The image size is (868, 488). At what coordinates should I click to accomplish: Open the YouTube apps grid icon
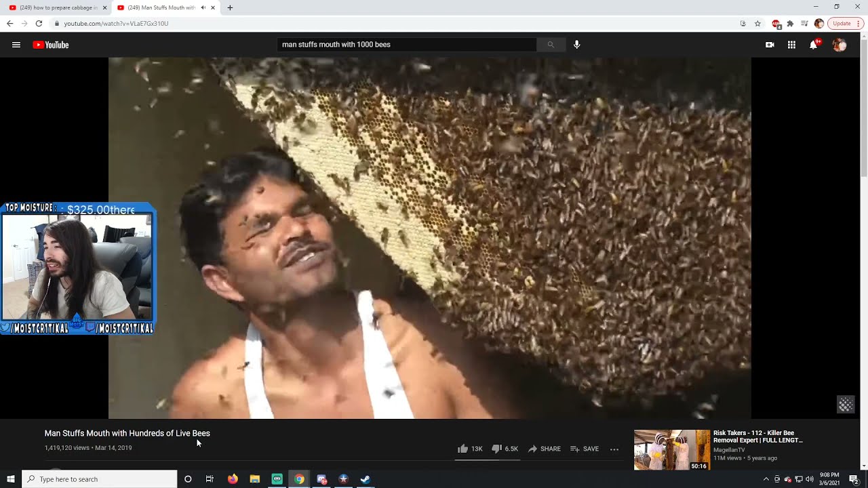pyautogui.click(x=791, y=45)
